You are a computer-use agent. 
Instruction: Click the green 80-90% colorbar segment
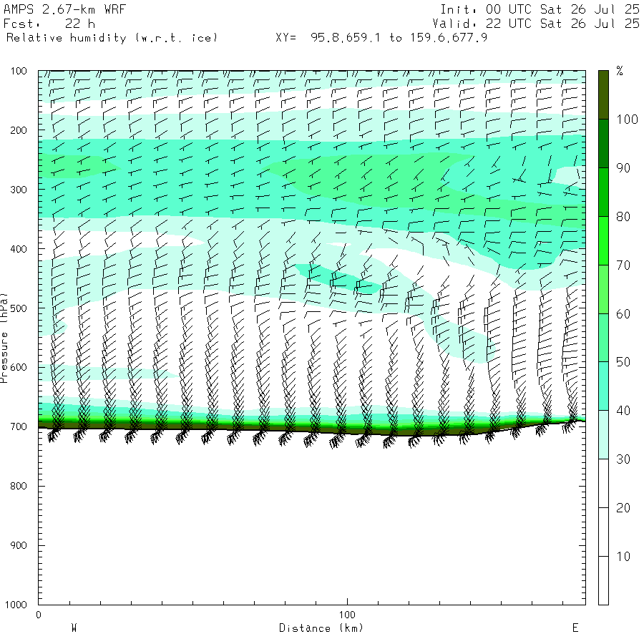coord(603,192)
